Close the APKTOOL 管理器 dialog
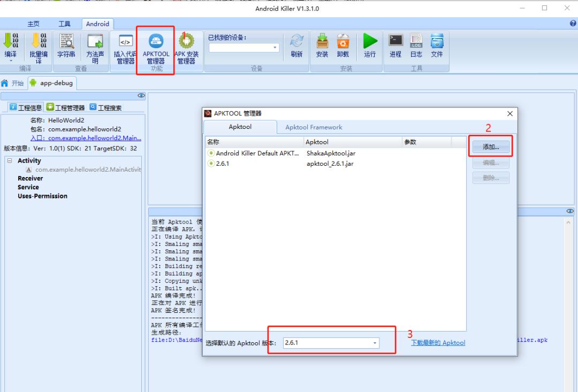Viewport: 578px width, 392px height. tap(510, 113)
